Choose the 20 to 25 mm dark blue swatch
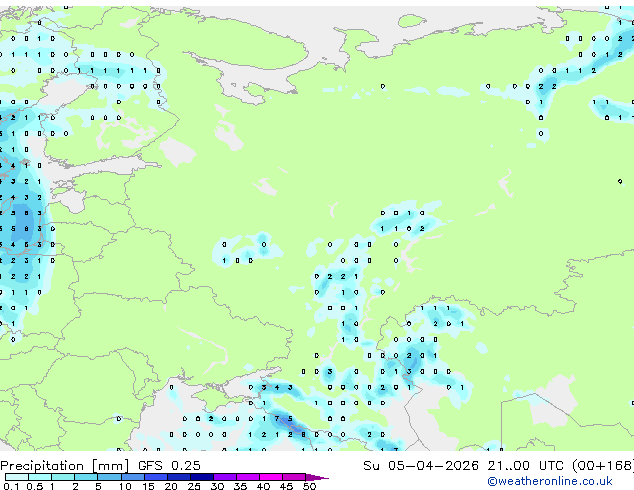The width and height of the screenshot is (634, 490). click(179, 477)
